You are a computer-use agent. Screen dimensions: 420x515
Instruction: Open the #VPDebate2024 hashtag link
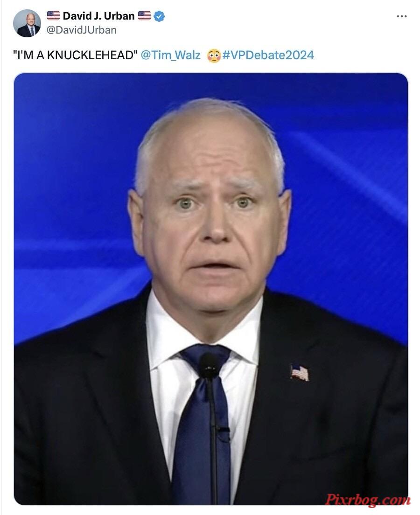point(268,55)
